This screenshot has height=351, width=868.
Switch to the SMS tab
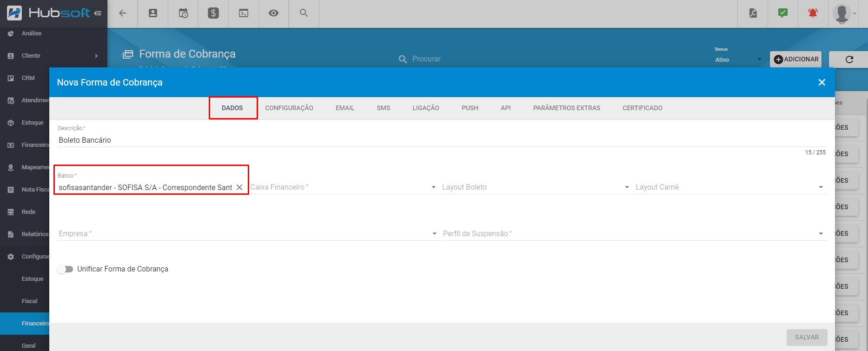point(384,108)
